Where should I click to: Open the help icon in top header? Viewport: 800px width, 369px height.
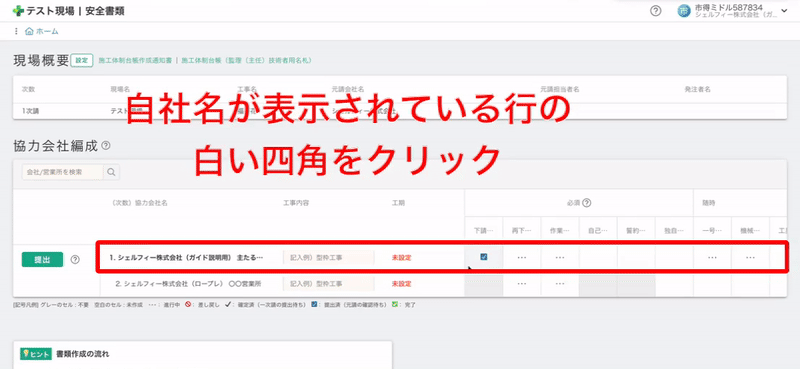(x=656, y=11)
